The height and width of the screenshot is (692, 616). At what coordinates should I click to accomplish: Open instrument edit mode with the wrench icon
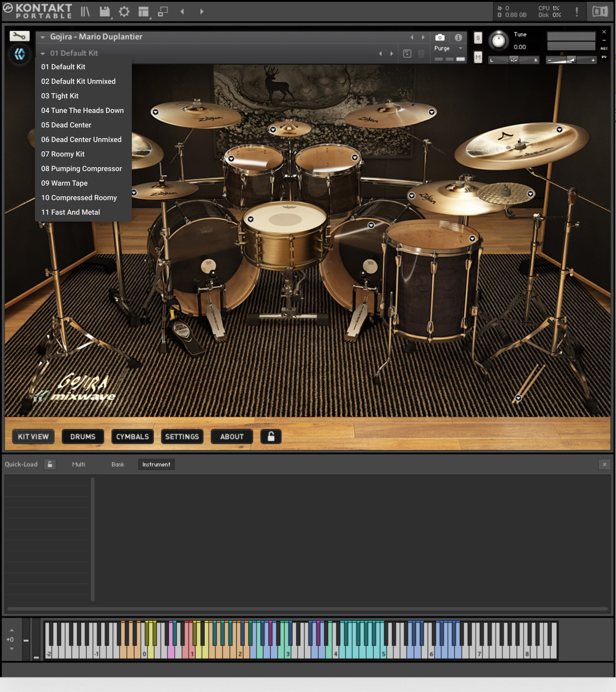(19, 36)
